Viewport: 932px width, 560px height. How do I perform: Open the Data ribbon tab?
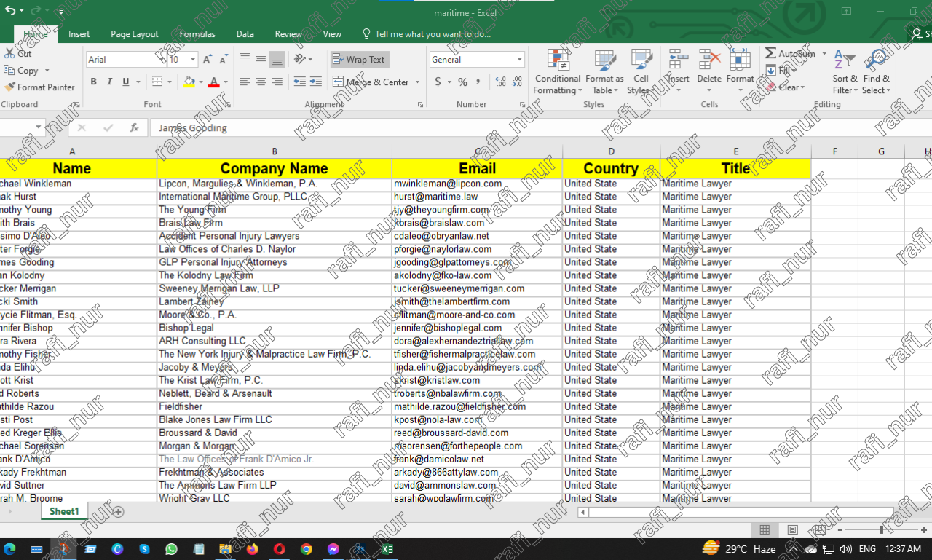pyautogui.click(x=245, y=33)
